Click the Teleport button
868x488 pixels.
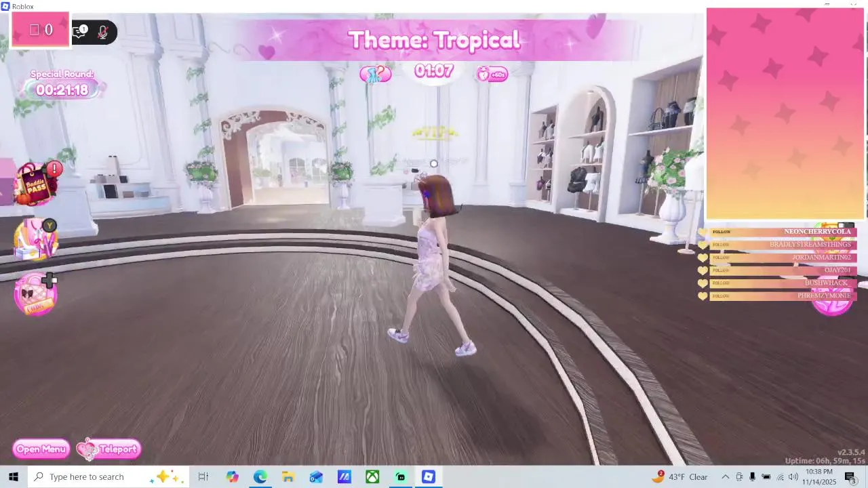click(109, 449)
